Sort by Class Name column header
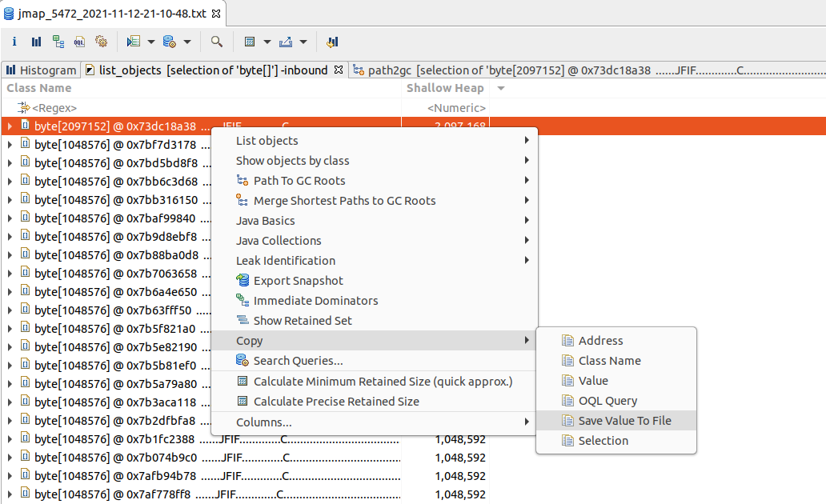Viewport: 826px width, 504px height. pos(39,88)
